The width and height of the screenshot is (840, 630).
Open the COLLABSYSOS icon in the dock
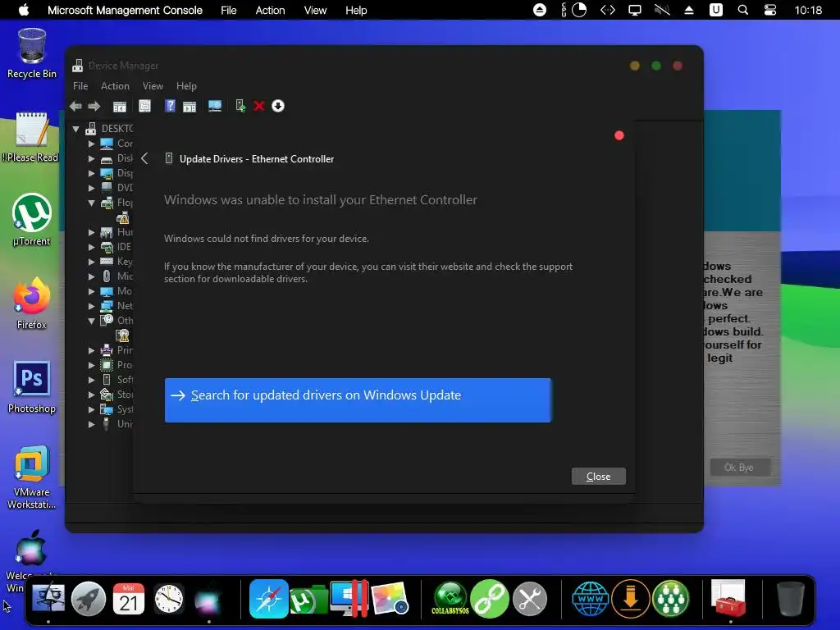[x=450, y=598]
